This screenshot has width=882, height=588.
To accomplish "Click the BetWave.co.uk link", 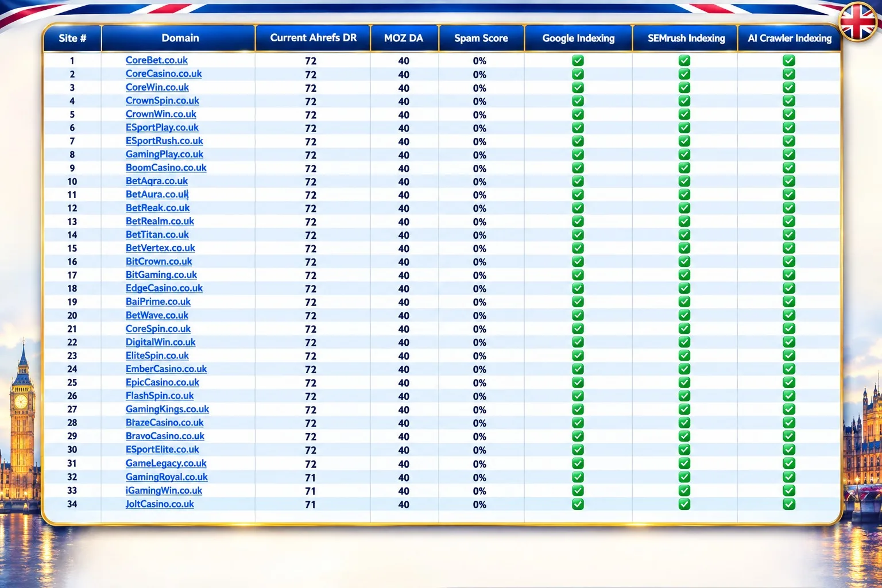I will click(157, 315).
